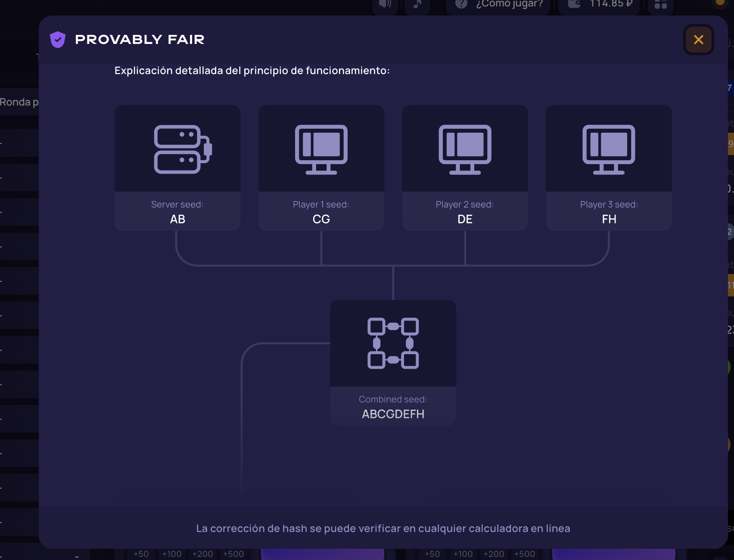Open the ¿Cómo jugar? help
The image size is (734, 560).
tap(499, 4)
